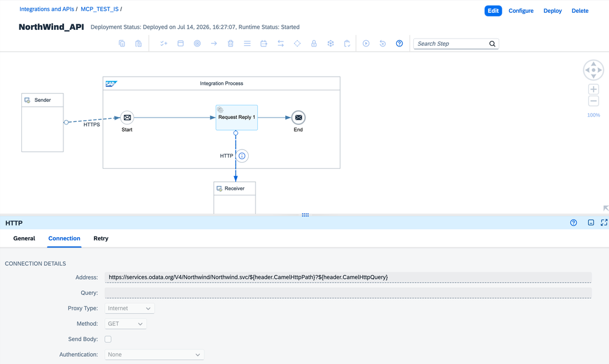
Task: Click the Address field with Northwind URL
Action: (x=348, y=277)
